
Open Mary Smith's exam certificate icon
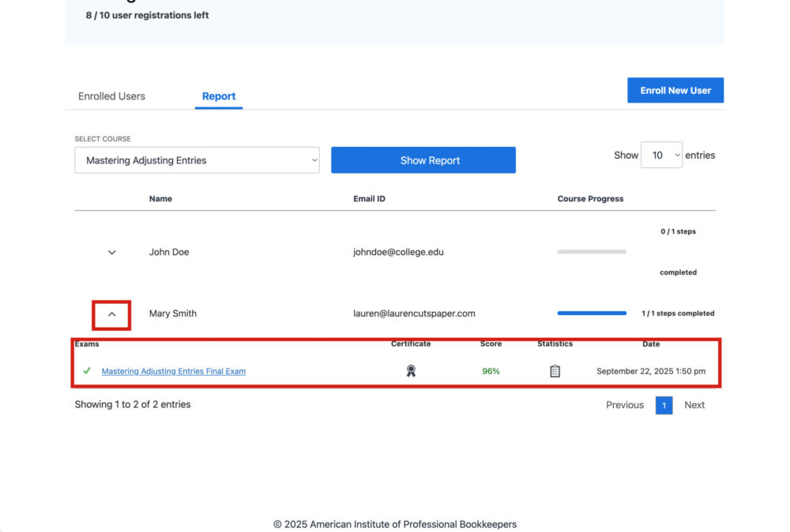point(411,371)
